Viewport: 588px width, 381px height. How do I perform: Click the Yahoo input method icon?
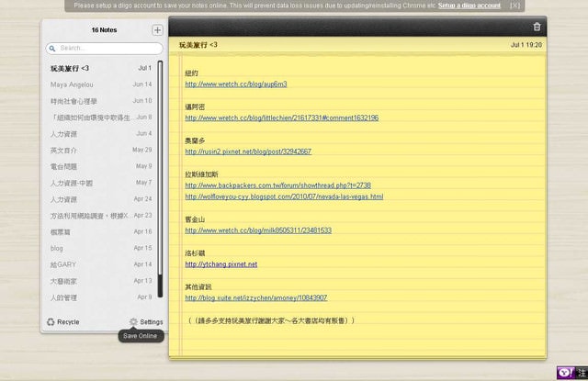click(x=565, y=373)
